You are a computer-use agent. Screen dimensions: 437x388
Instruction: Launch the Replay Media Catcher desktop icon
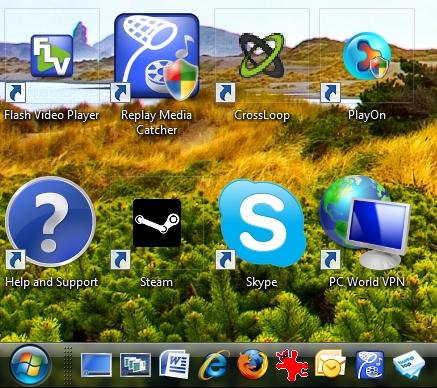(x=157, y=57)
